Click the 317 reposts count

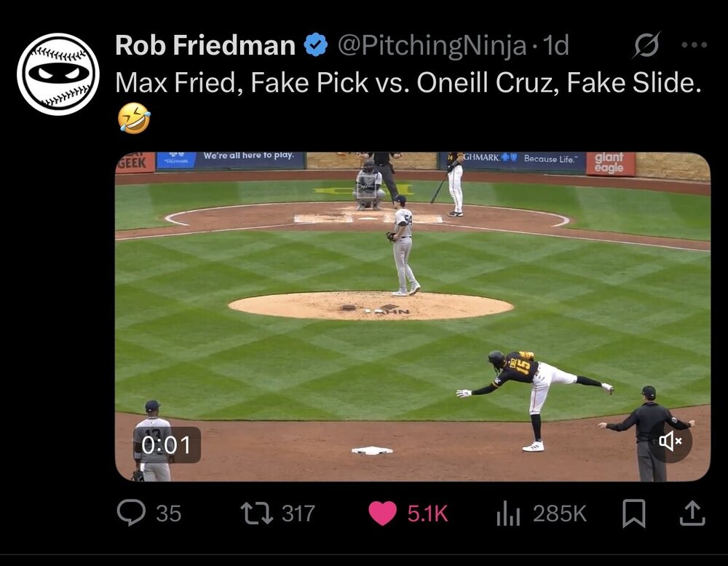click(298, 514)
